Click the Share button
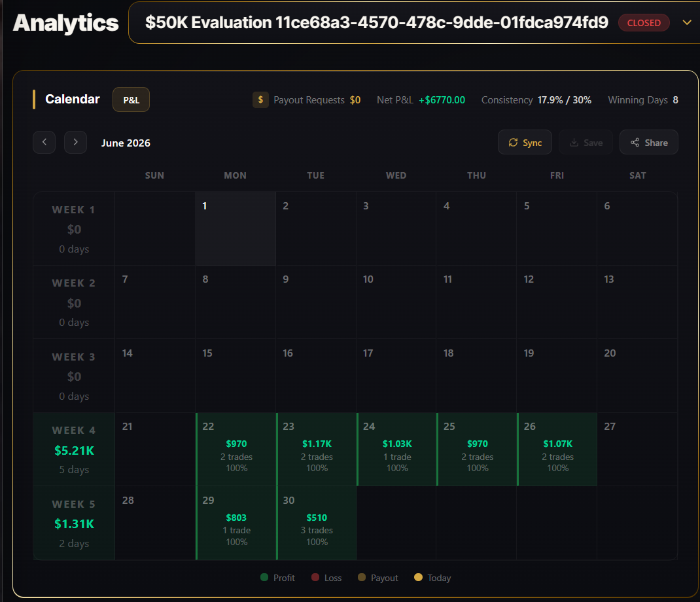Viewport: 700px width, 602px height. coord(649,143)
